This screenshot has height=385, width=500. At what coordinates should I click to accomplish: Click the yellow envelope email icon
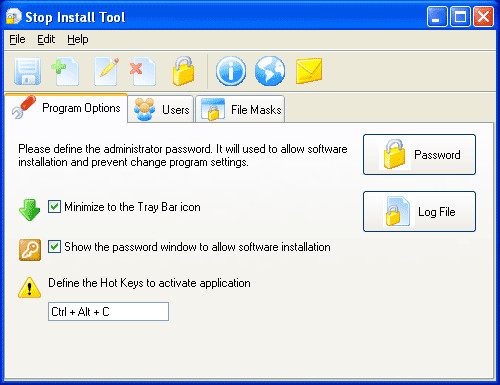(309, 71)
